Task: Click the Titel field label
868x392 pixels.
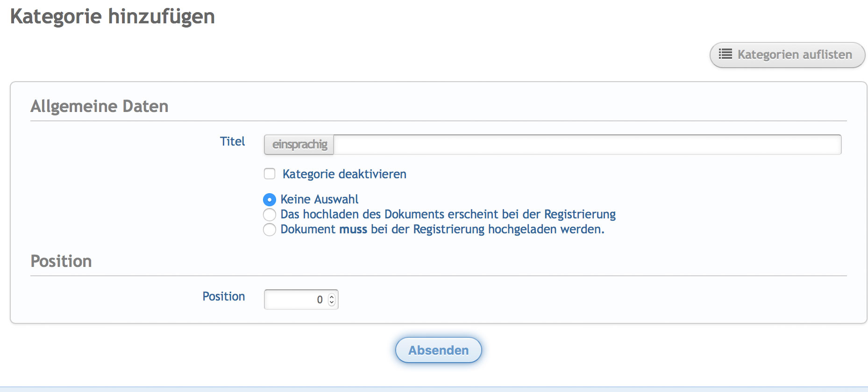Action: tap(232, 141)
